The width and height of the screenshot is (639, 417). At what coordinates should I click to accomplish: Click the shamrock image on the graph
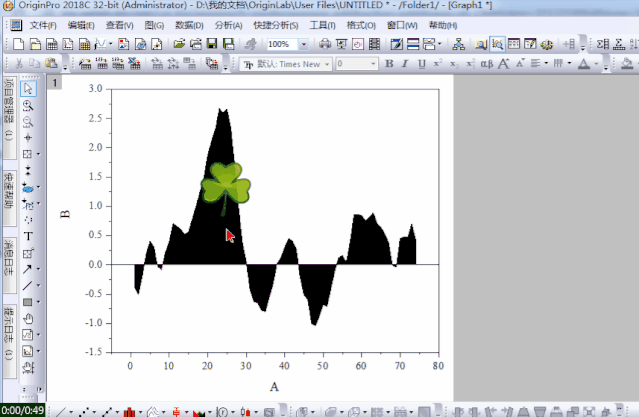[x=225, y=185]
